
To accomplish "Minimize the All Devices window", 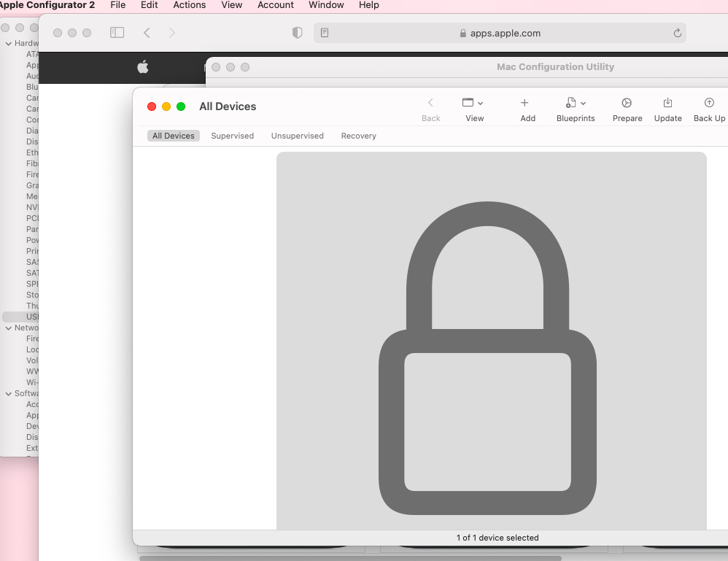I will (x=166, y=107).
